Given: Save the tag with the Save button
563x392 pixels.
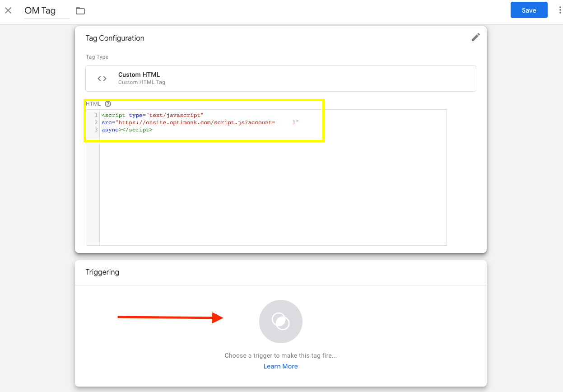Looking at the screenshot, I should click(529, 10).
